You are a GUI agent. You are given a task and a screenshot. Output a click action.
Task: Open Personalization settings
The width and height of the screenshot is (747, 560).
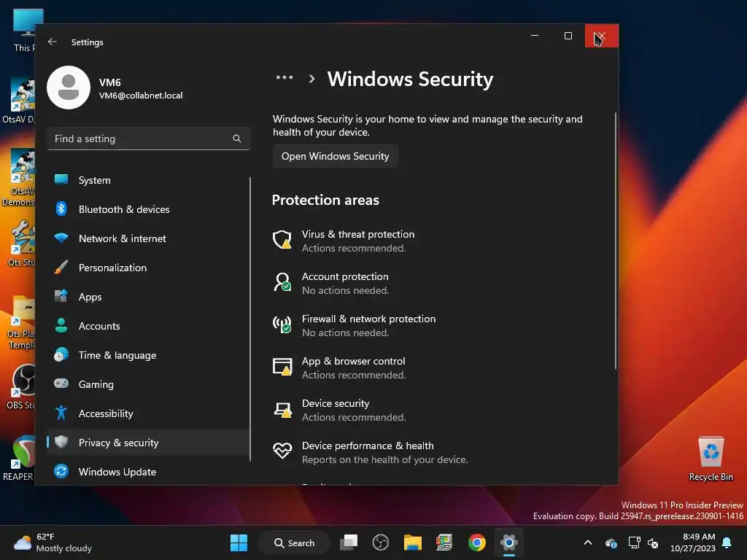[x=147, y=268]
